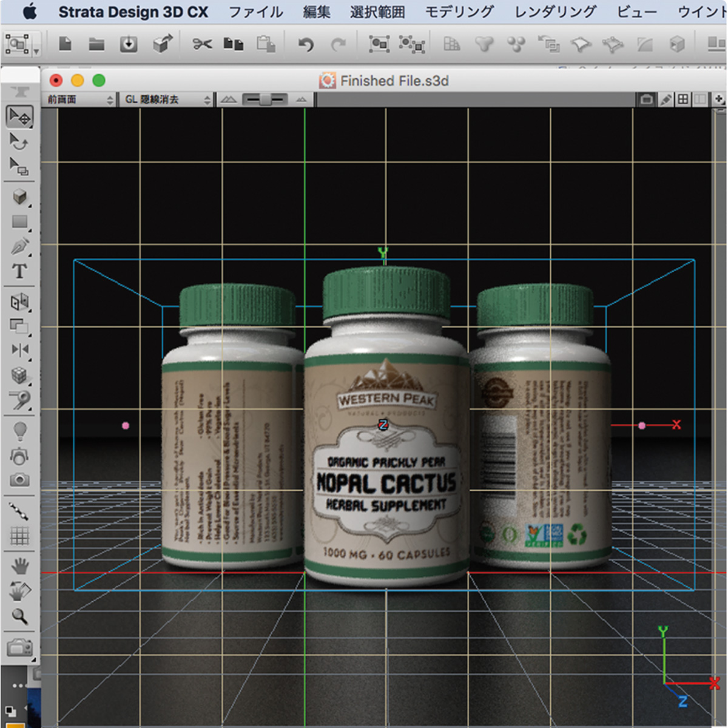The image size is (728, 728).
Task: Select the Spotlight tool
Action: (x=19, y=456)
